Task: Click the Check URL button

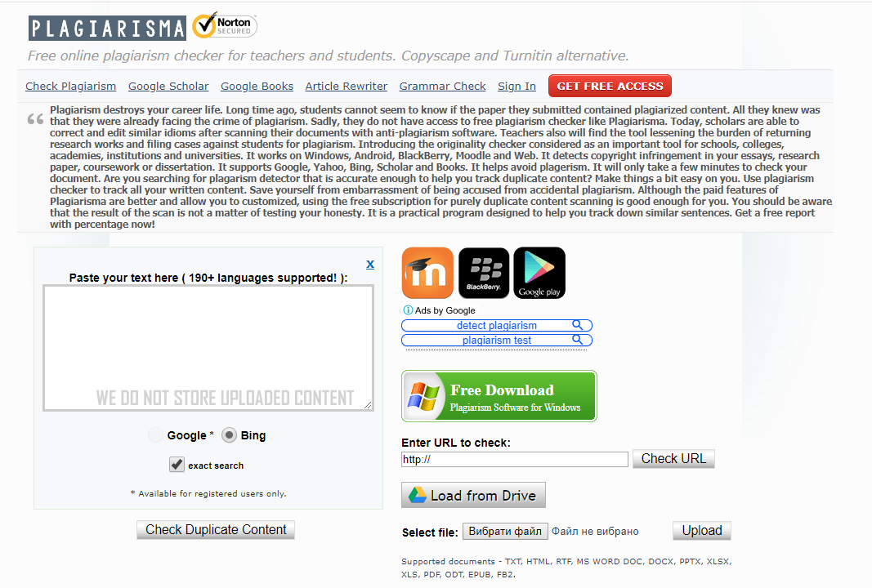Action: click(673, 458)
